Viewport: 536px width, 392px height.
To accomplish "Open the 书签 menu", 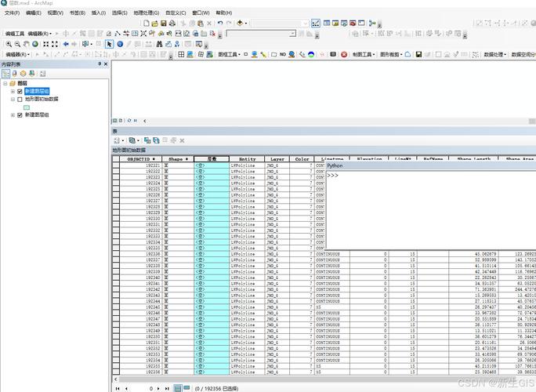I will [77, 13].
